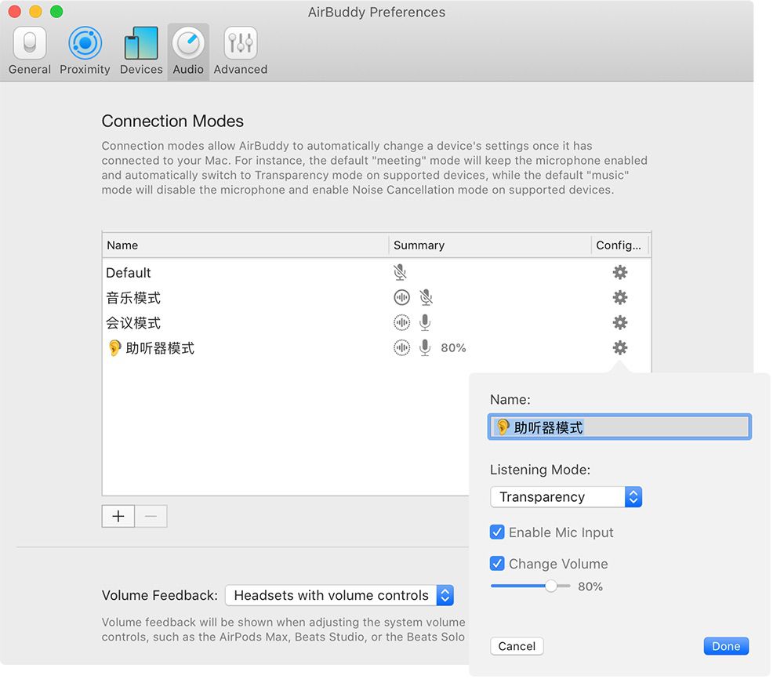Click noise cancellation icon in 音乐模式 row
Screen dimensions: 784x690
point(401,297)
